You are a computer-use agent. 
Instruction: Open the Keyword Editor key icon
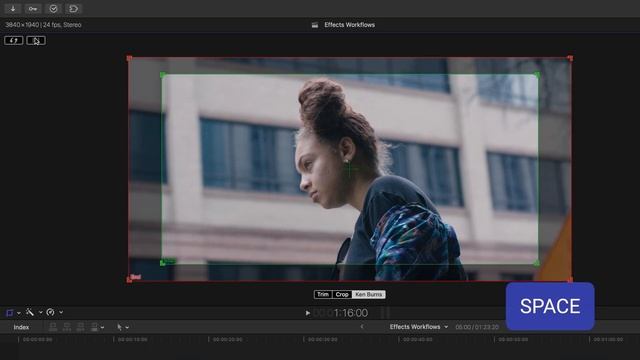(33, 9)
